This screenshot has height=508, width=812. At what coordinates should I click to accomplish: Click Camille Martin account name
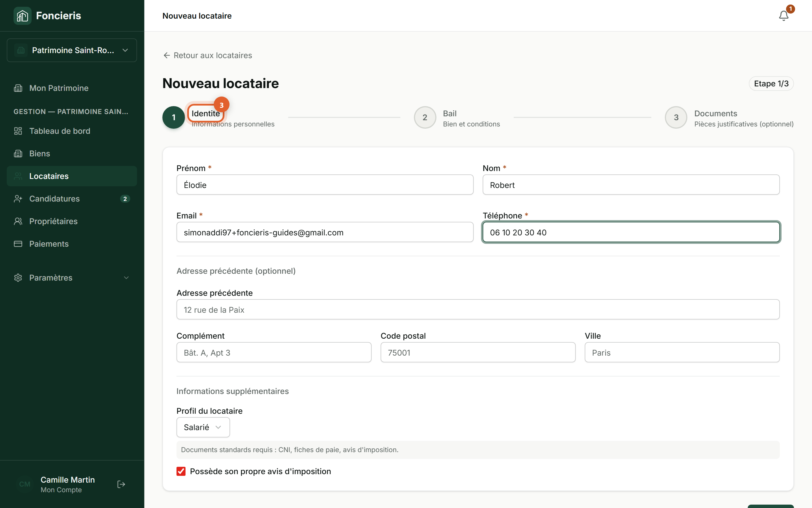[x=67, y=479]
